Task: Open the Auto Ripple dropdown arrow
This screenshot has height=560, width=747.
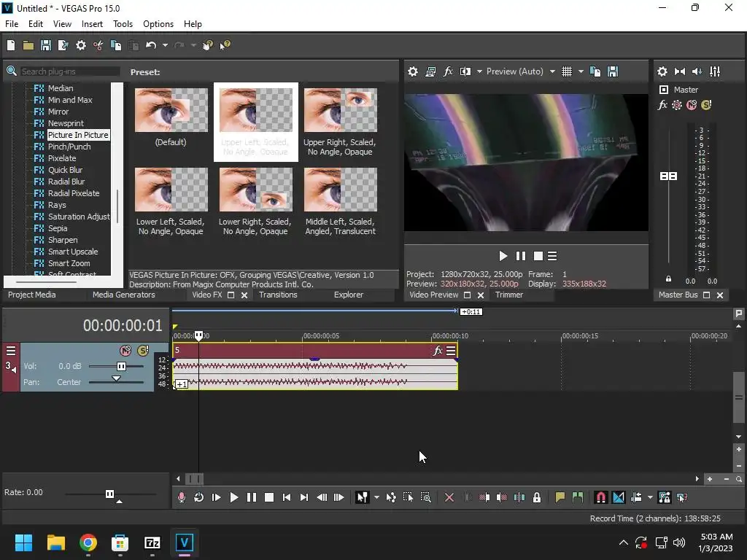Action: [650, 497]
